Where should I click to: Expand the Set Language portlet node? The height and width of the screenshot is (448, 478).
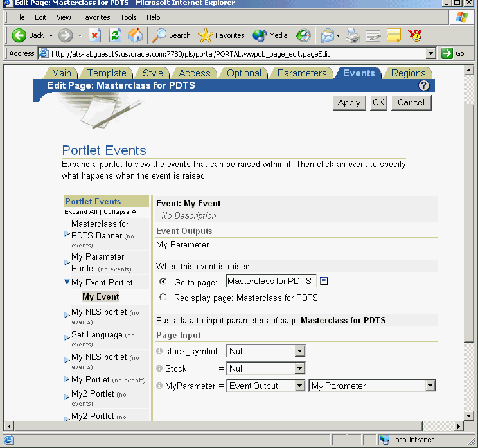(x=67, y=337)
